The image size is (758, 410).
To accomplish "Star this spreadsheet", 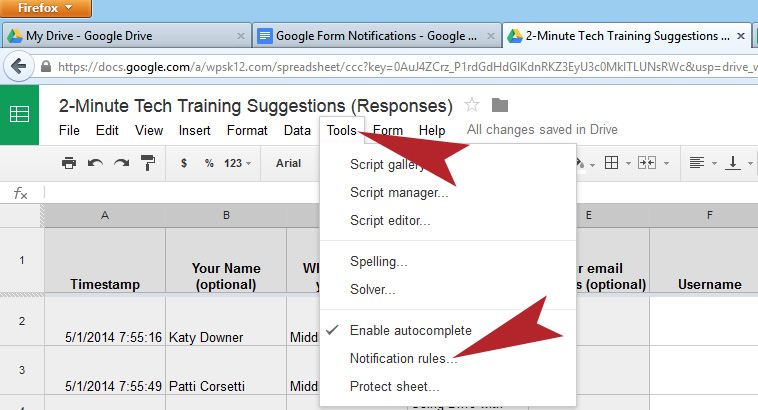I will (472, 105).
